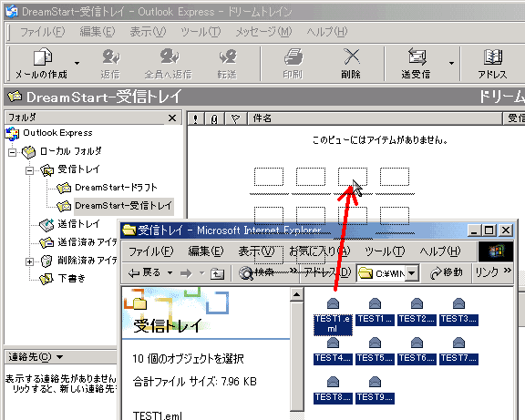Open Outlook Express 表示(V) menu
This screenshot has height=420, width=525.
pyautogui.click(x=148, y=32)
